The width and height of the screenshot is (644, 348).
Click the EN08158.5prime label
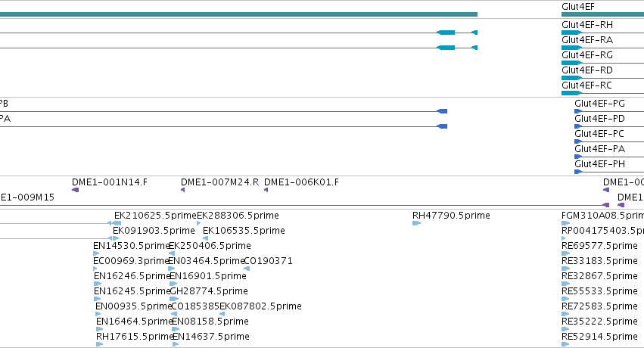pos(210,322)
